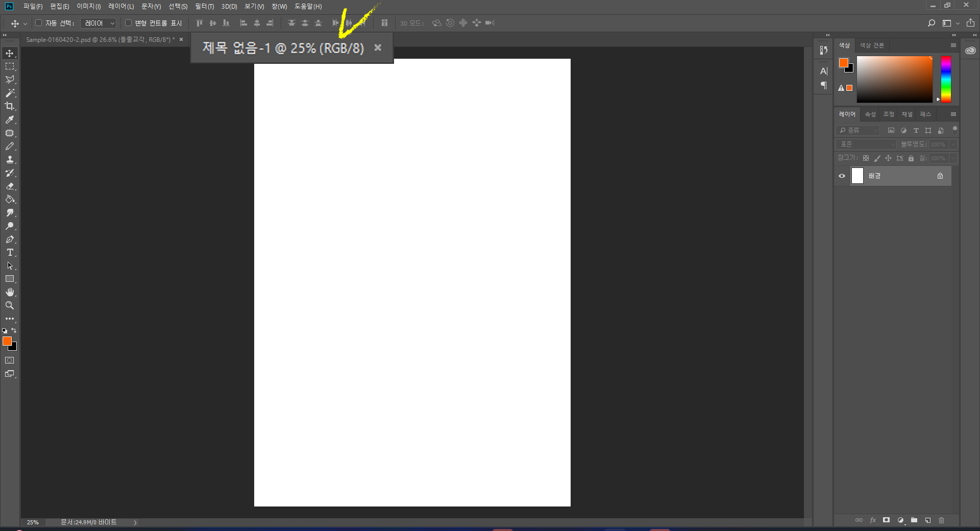The height and width of the screenshot is (531, 980).
Task: Select the Crop tool
Action: [10, 106]
